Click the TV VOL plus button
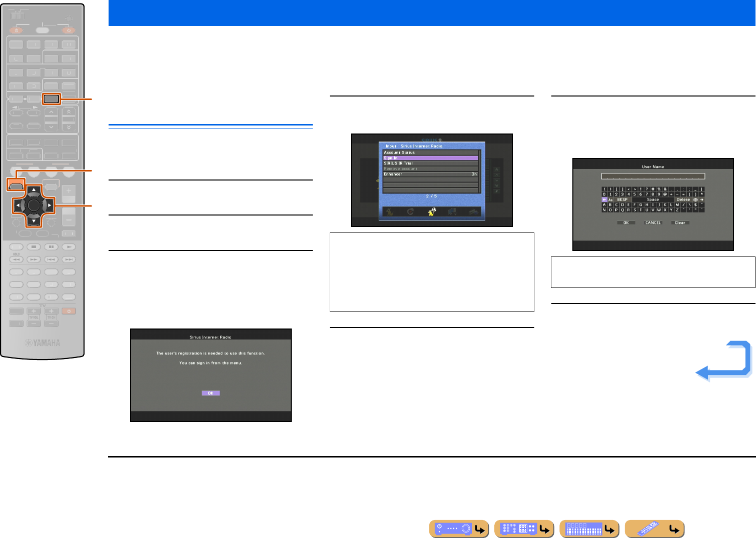This screenshot has height=538, width=756. [x=34, y=311]
